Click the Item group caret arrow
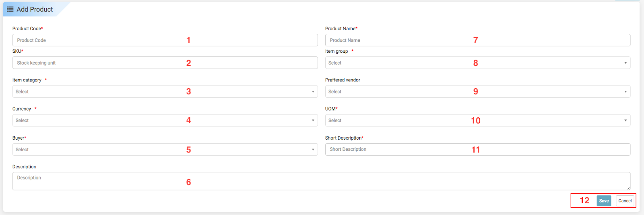 (x=625, y=63)
